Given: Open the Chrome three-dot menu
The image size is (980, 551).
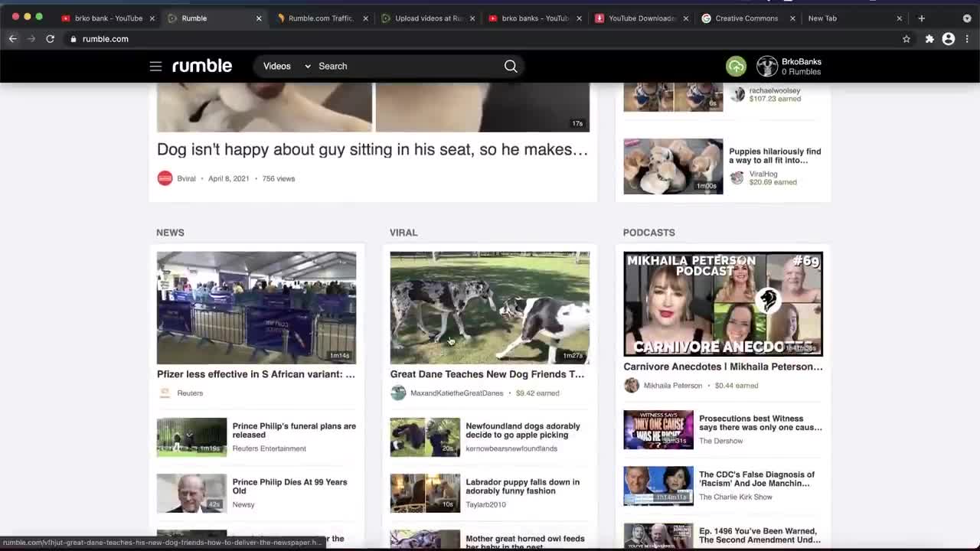Looking at the screenshot, I should 969,39.
